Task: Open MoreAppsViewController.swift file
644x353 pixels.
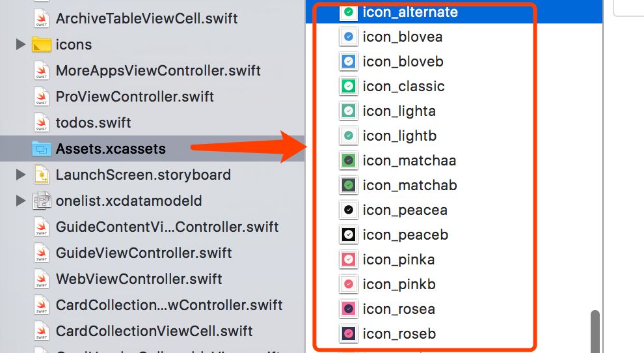Action: [x=158, y=70]
